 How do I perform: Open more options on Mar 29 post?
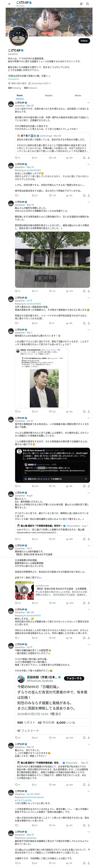pyautogui.click(x=89, y=103)
